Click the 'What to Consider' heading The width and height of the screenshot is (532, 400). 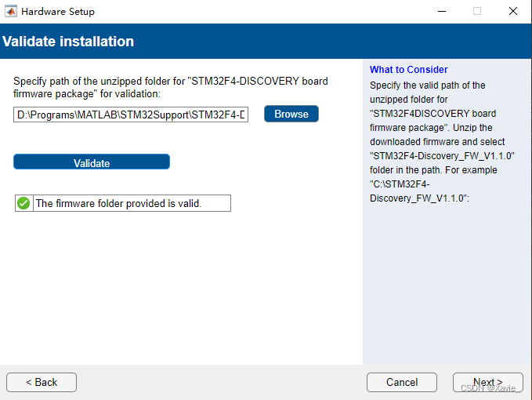click(408, 69)
